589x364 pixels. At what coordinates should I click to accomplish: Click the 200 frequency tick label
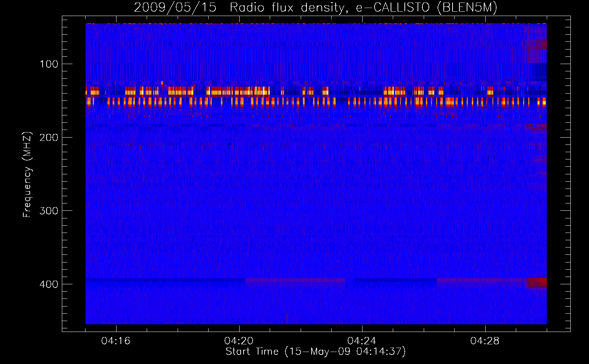click(49, 138)
